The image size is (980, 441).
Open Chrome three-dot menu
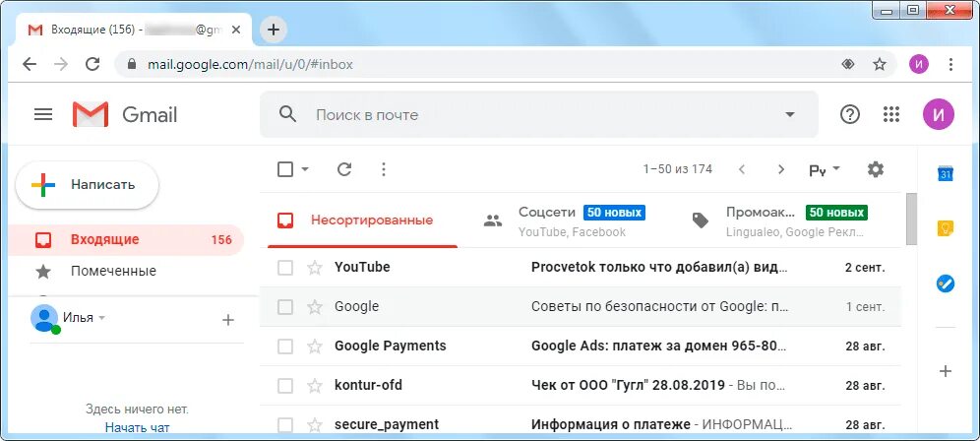point(950,64)
